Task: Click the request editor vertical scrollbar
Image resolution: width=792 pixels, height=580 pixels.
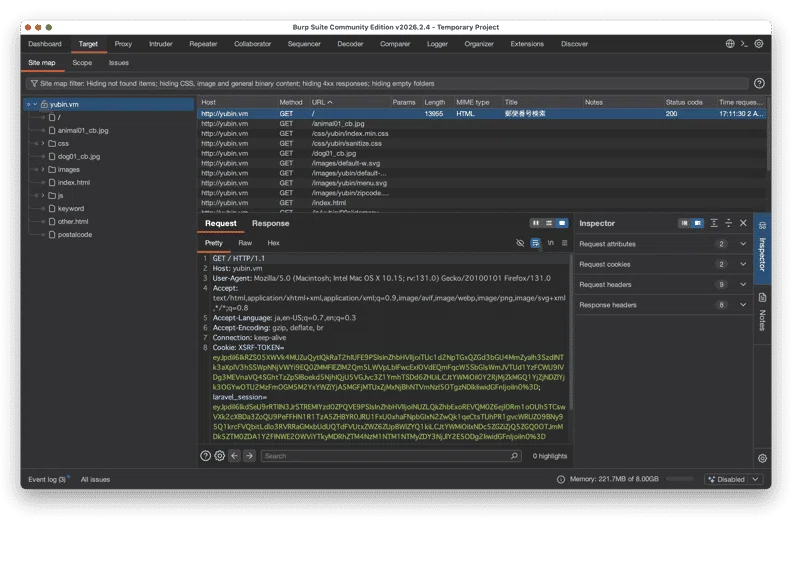Action: (571, 331)
